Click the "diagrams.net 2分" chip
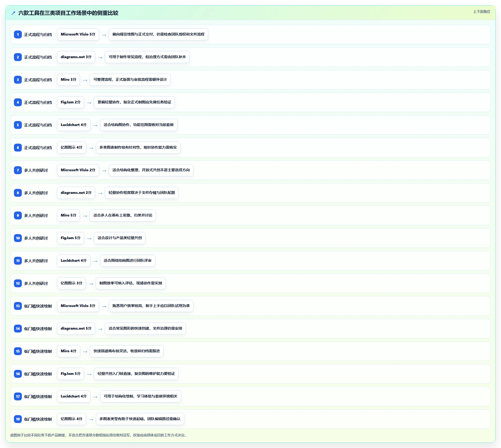This screenshot has width=501, height=448. click(x=76, y=193)
